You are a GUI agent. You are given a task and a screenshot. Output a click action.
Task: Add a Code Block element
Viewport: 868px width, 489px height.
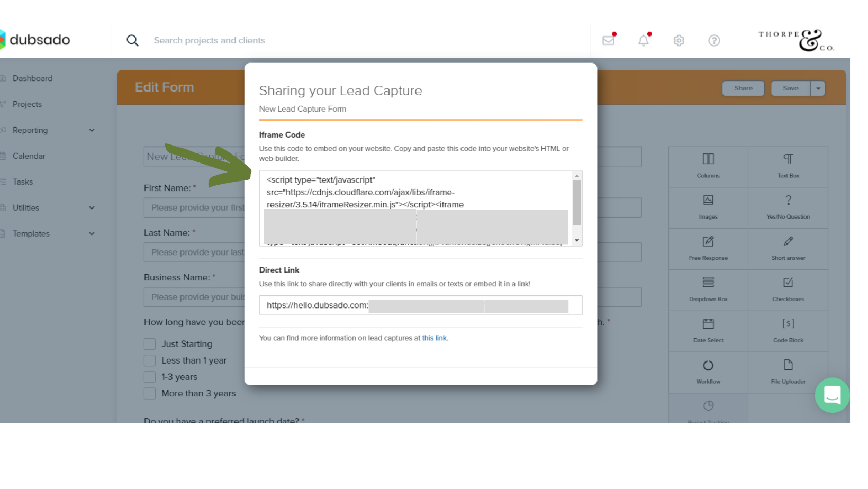coord(788,332)
